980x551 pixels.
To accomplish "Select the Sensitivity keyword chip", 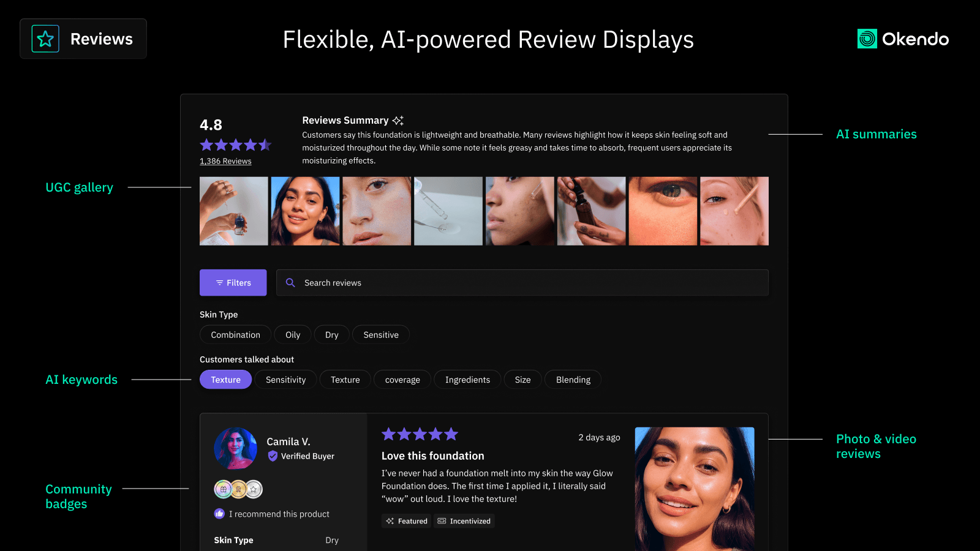I will 285,380.
